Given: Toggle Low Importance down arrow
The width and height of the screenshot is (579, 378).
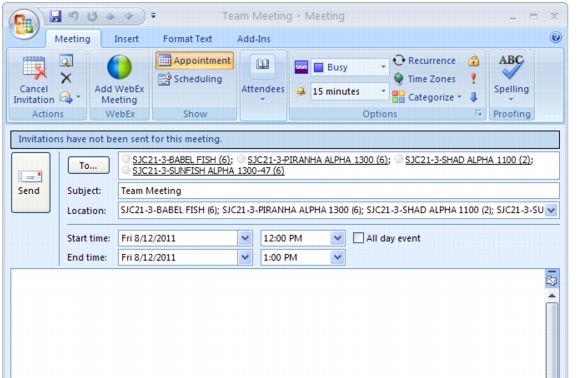Looking at the screenshot, I should (474, 97).
